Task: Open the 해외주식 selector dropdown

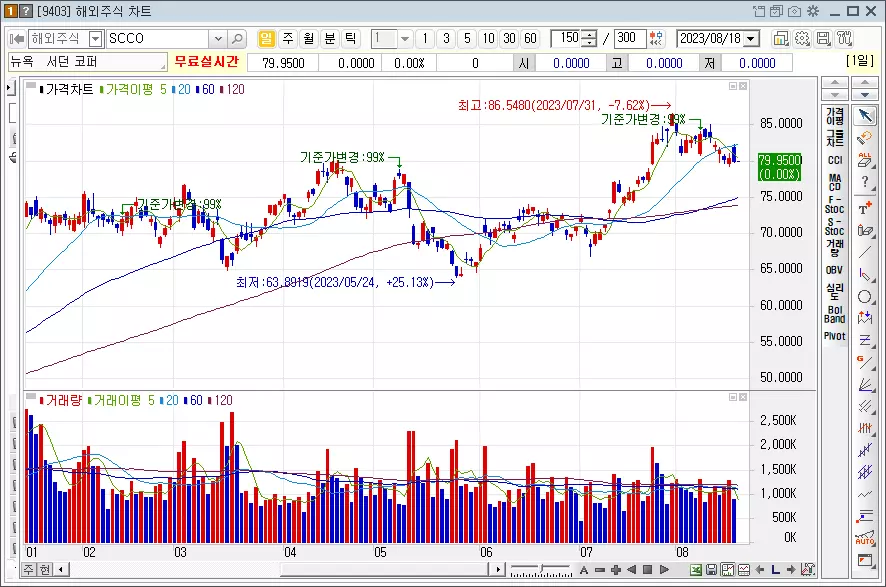Action: point(94,37)
